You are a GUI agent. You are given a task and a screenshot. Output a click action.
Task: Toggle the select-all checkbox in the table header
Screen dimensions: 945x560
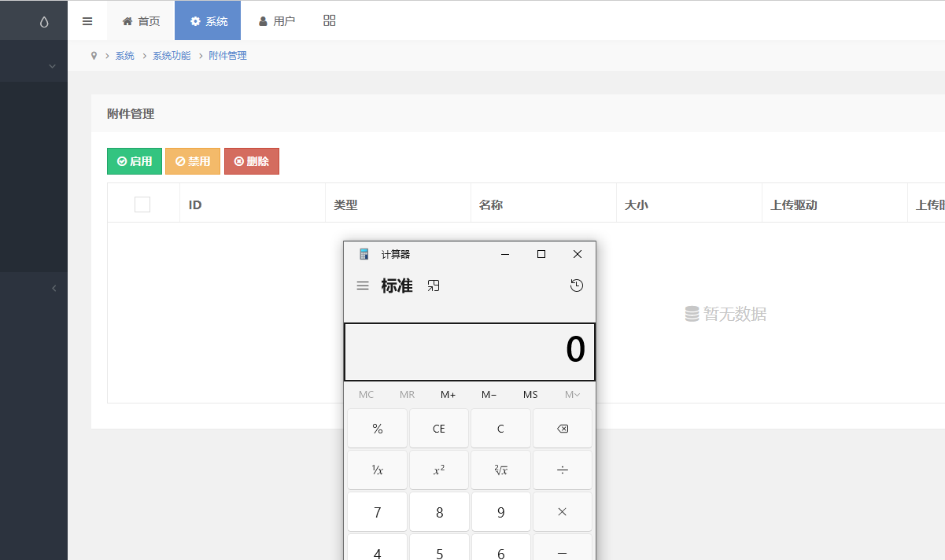coord(142,204)
